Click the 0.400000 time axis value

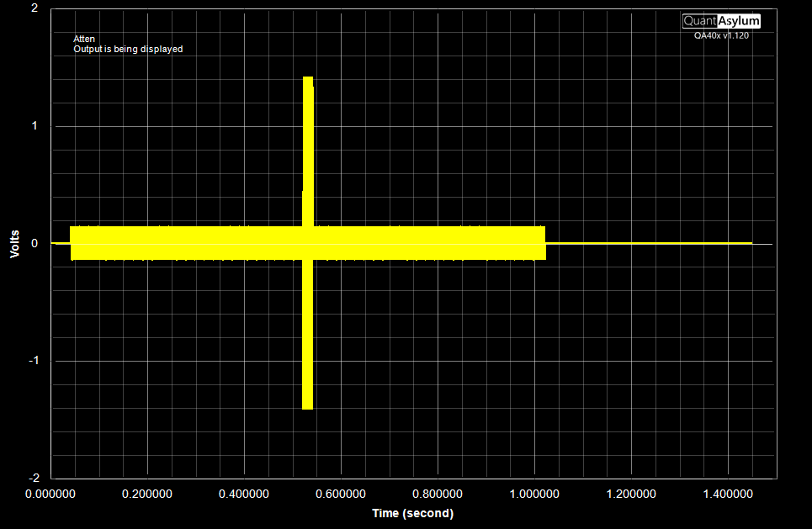coord(244,494)
